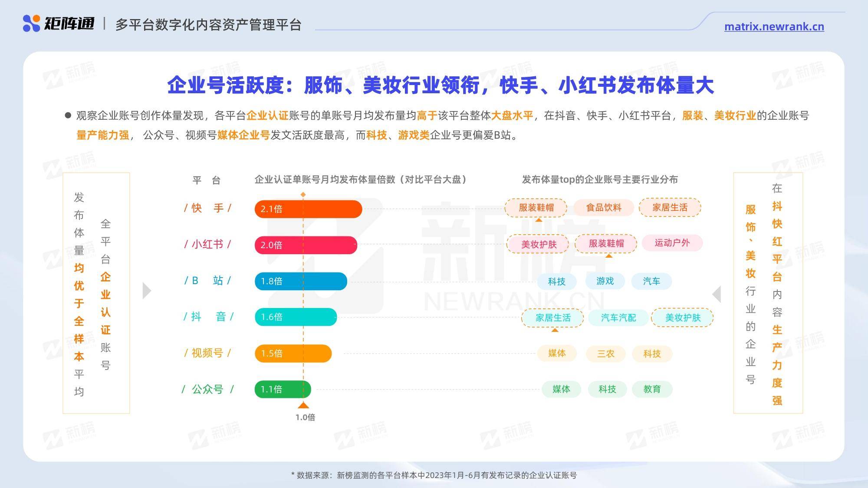868x488 pixels.
Task: Click the 教育 tag
Action: coord(652,389)
